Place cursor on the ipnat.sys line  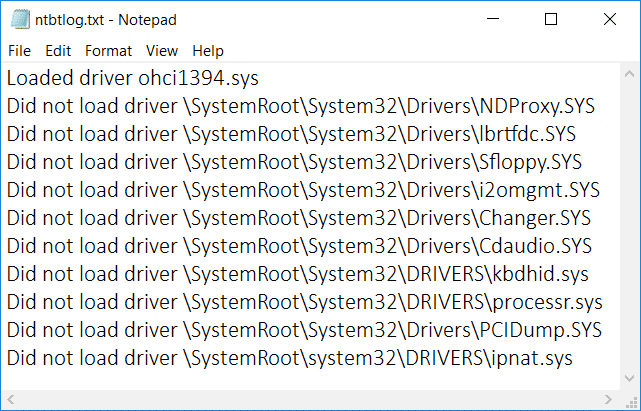tap(289, 358)
